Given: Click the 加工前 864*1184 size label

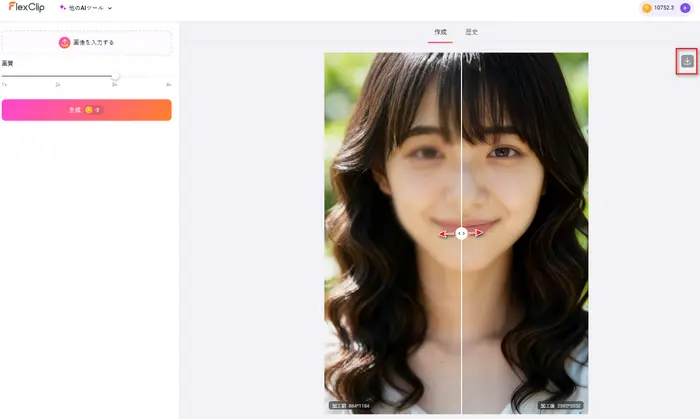Looking at the screenshot, I should point(350,406).
